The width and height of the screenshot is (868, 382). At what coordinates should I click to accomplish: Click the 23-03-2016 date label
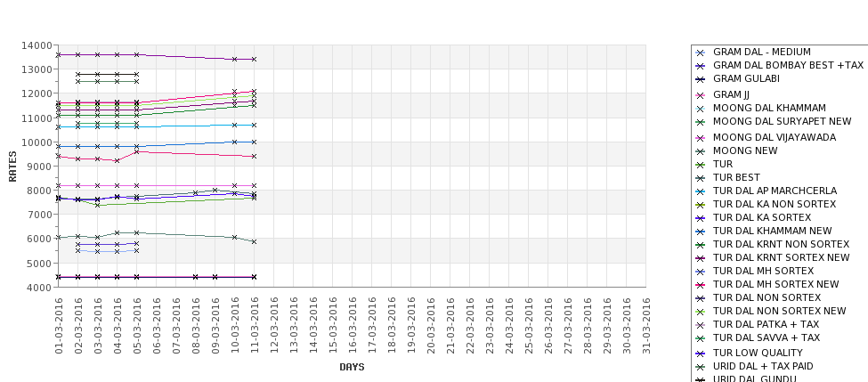490,326
